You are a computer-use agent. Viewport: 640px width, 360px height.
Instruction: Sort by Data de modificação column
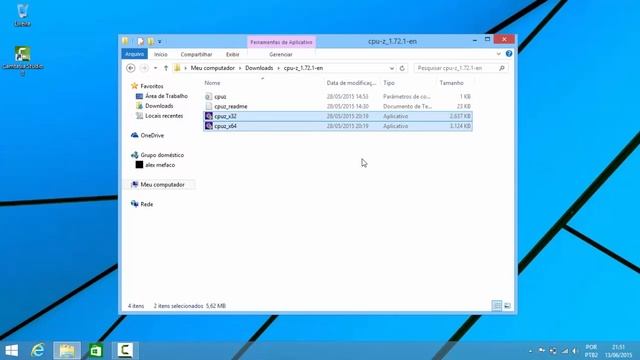351,83
